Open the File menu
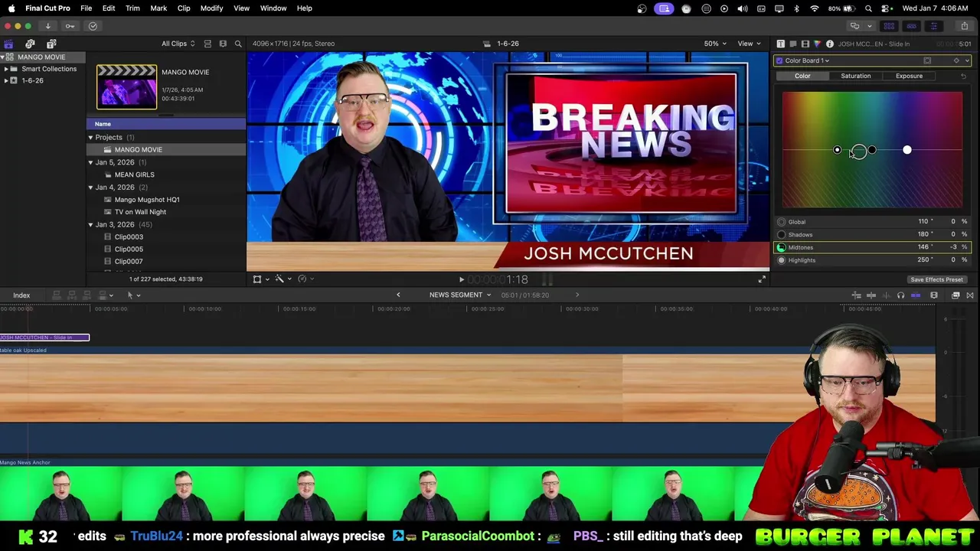Screen dimensions: 980x551 click(87, 8)
